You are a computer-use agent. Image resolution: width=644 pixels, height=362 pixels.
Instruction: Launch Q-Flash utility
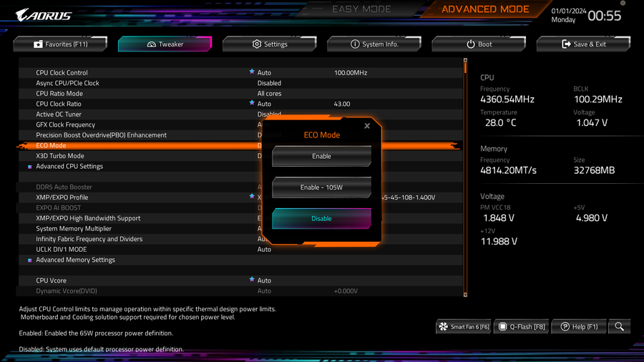point(522,327)
